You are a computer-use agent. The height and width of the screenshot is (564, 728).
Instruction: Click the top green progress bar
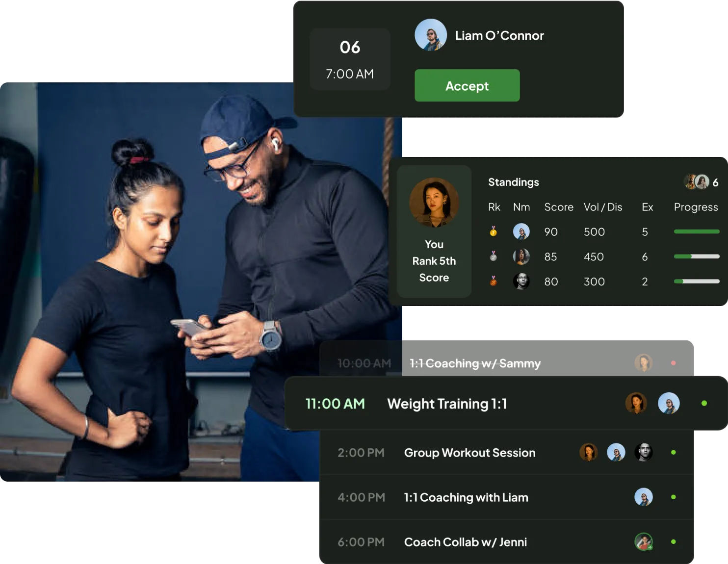click(696, 231)
